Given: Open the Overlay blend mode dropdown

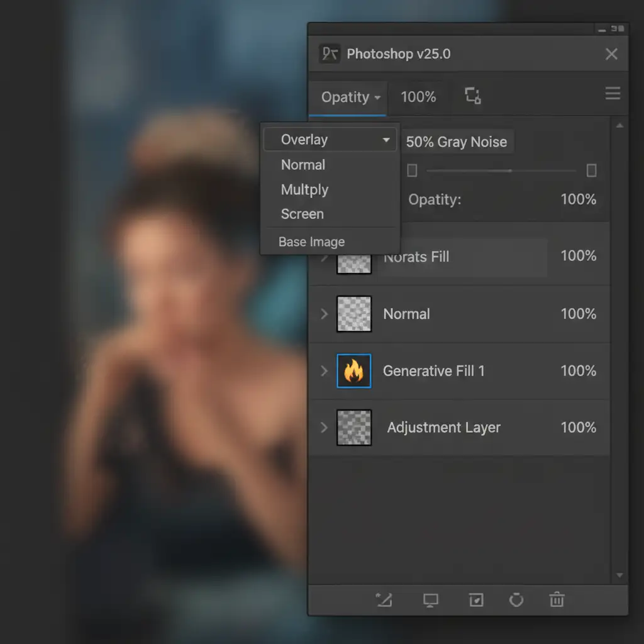Looking at the screenshot, I should pos(330,140).
